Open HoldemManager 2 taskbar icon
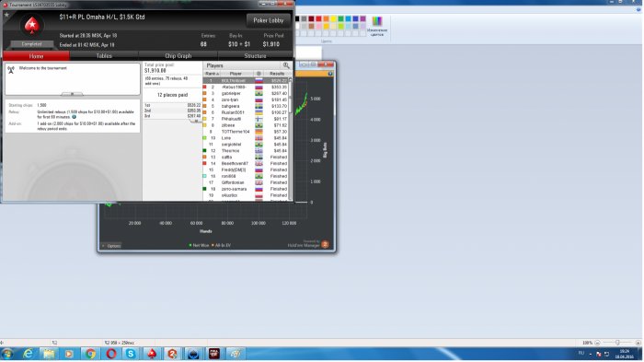The image size is (644, 362). tap(173, 354)
